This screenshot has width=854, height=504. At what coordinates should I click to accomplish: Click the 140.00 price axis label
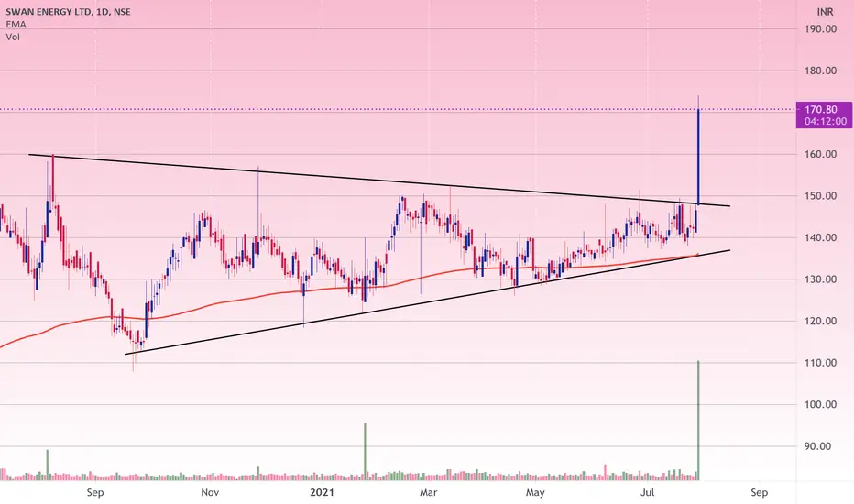pos(821,237)
